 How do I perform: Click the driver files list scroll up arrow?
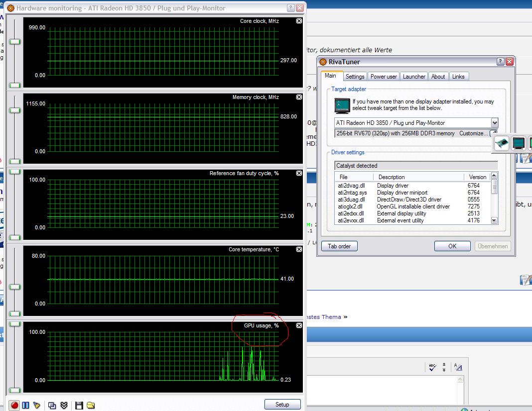click(x=494, y=176)
